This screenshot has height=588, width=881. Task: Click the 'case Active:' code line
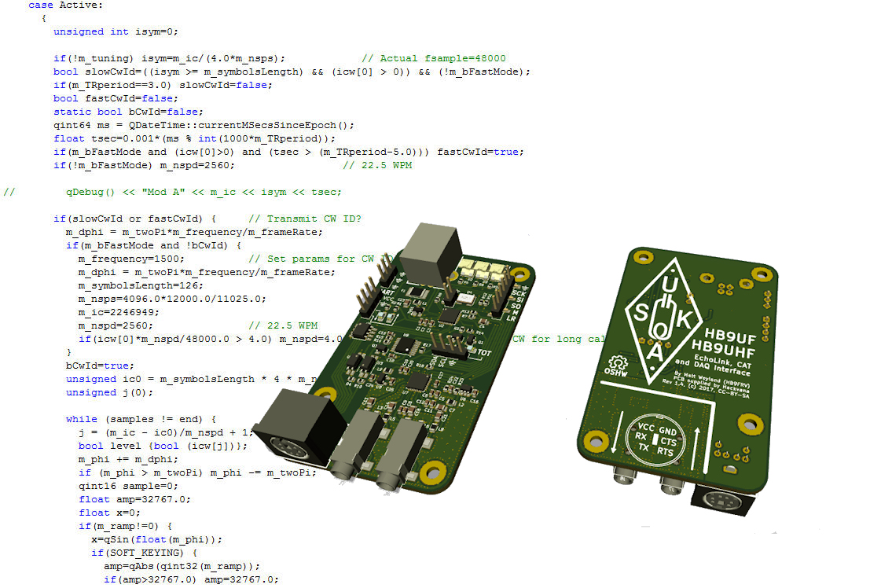point(65,5)
